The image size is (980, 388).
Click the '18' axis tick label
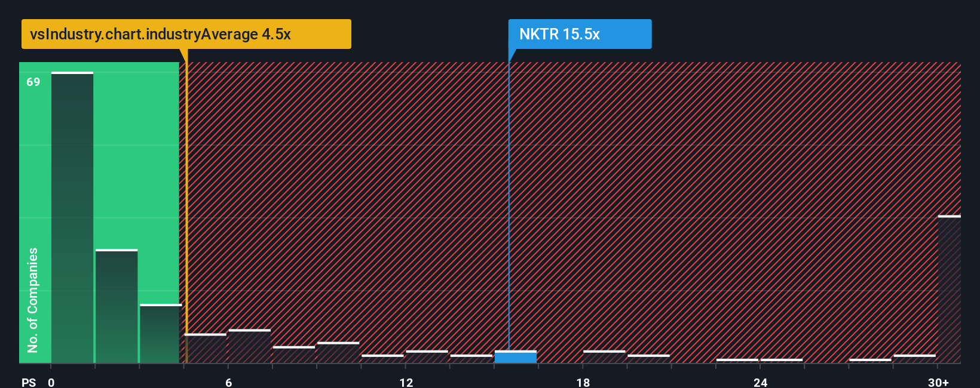[x=583, y=382]
